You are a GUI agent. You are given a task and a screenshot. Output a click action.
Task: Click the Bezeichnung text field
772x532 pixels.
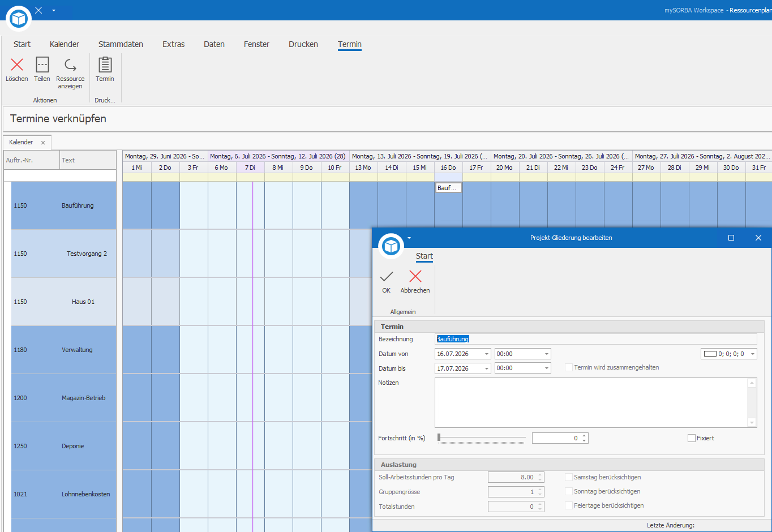[596, 339]
